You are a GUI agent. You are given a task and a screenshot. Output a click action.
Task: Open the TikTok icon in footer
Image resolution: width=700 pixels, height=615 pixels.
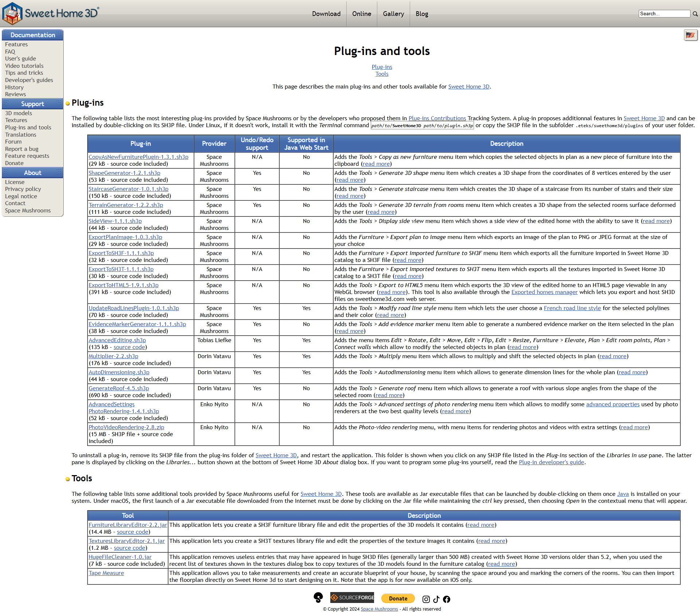point(436,599)
